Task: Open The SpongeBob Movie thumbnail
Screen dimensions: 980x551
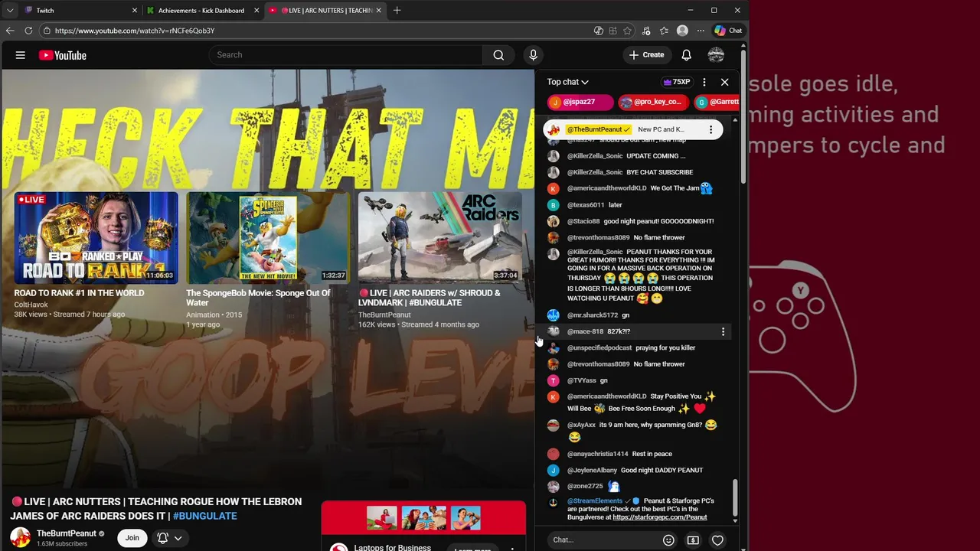Action: tap(267, 237)
